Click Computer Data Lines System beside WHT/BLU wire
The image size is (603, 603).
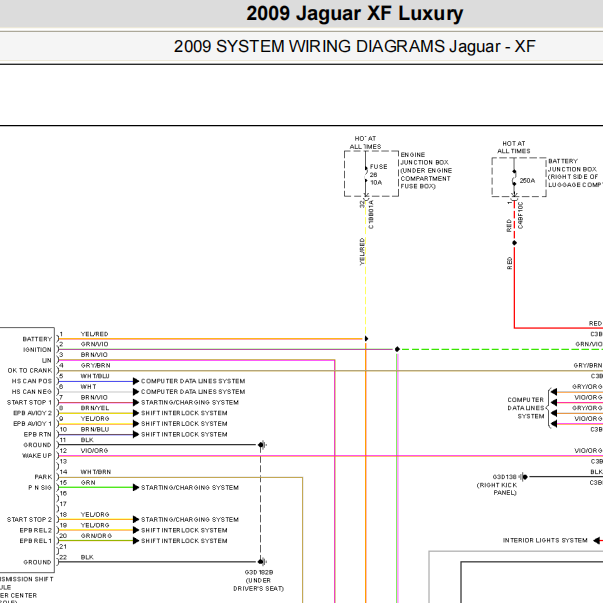click(192, 381)
